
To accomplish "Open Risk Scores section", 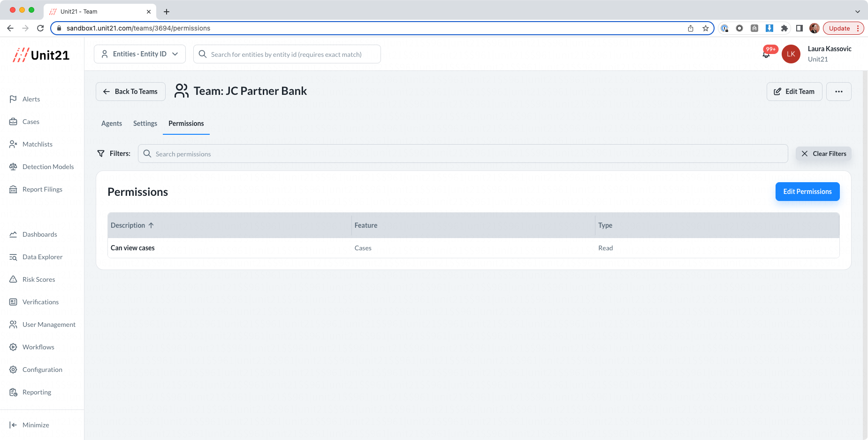I will pos(32,279).
